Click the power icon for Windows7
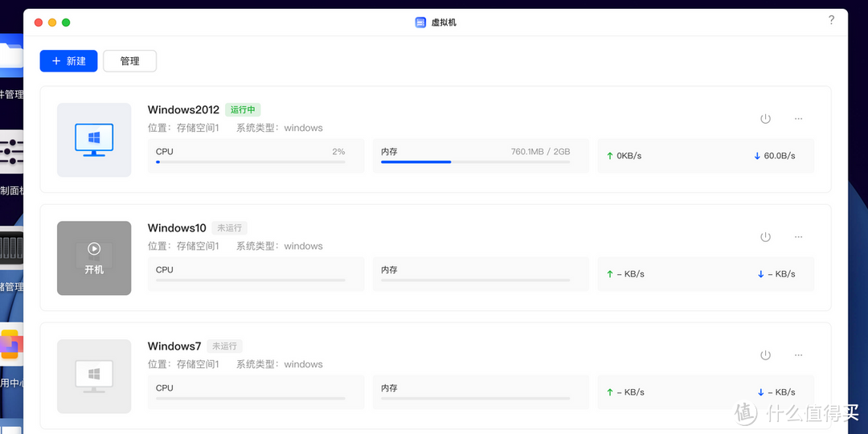This screenshot has height=434, width=868. [765, 355]
